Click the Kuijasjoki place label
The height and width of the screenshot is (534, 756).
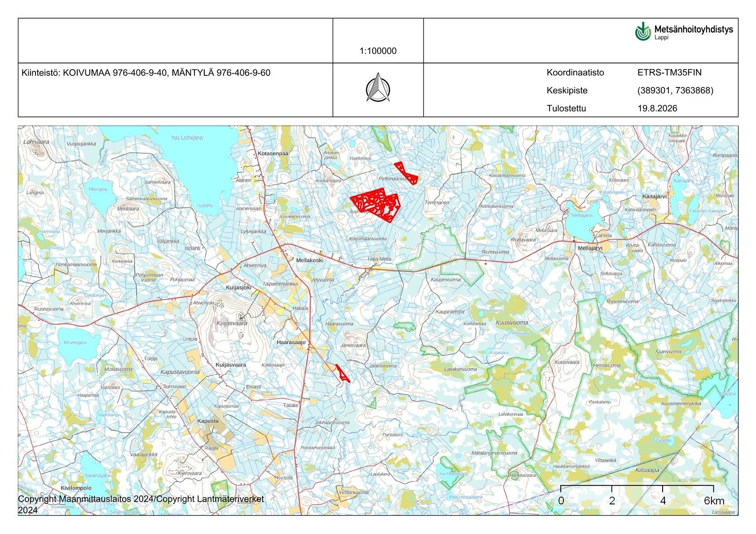pyautogui.click(x=238, y=287)
